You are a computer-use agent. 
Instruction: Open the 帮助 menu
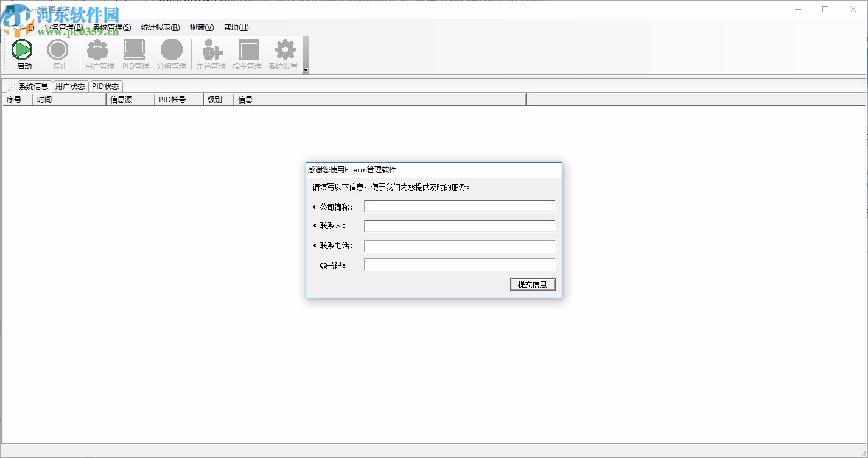tap(237, 27)
